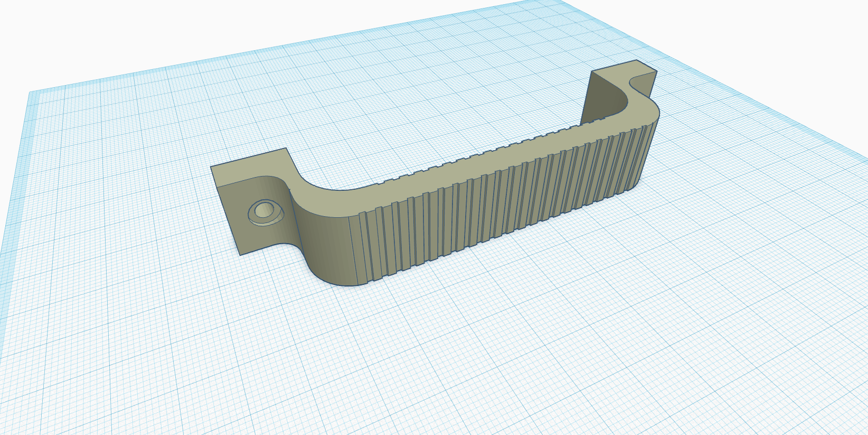Click the countersunk screw hole on the handle
Screen dimensions: 868x435
(266, 212)
